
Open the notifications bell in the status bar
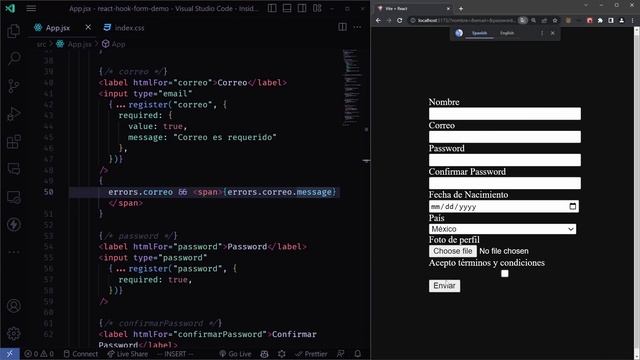358,354
